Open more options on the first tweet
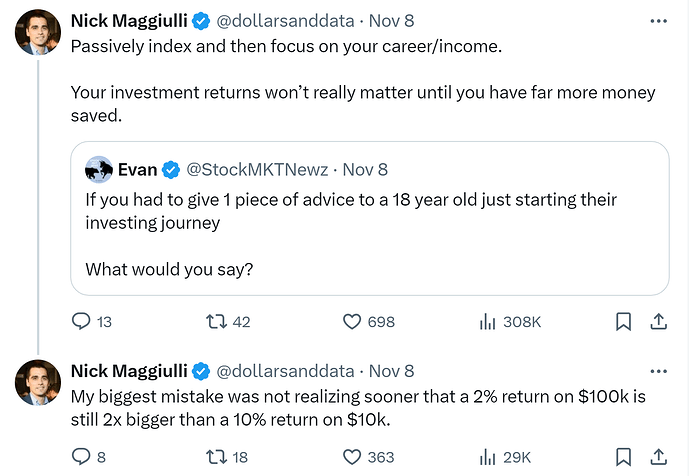Viewport: 690px width, 476px height. click(659, 21)
